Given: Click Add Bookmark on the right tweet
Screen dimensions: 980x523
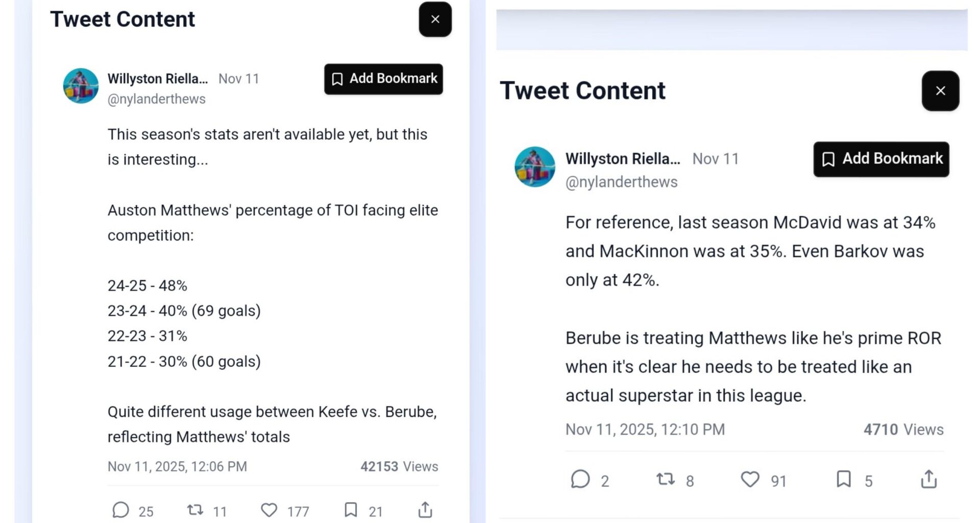Looking at the screenshot, I should [881, 159].
